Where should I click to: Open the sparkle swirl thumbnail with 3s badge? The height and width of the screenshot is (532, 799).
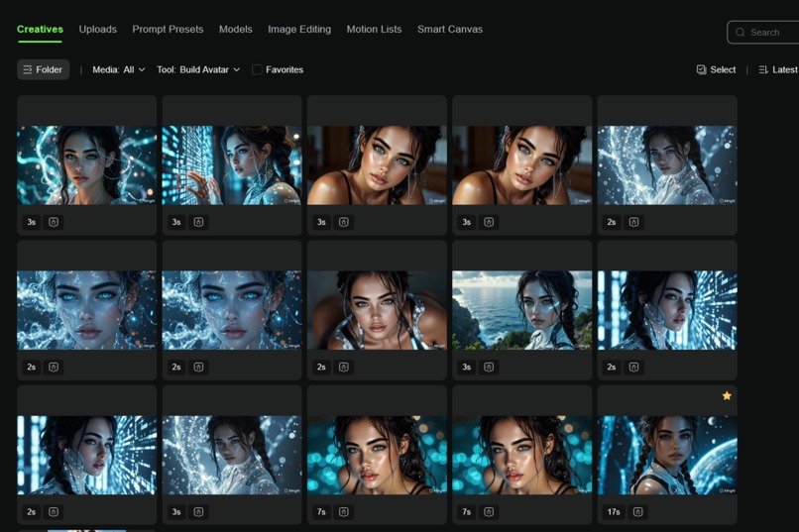coord(232,455)
